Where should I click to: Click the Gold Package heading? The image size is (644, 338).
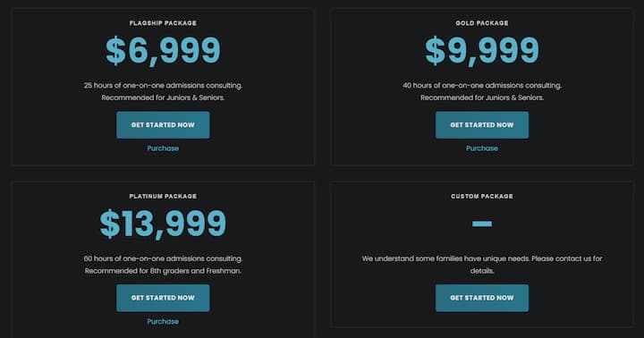(482, 23)
